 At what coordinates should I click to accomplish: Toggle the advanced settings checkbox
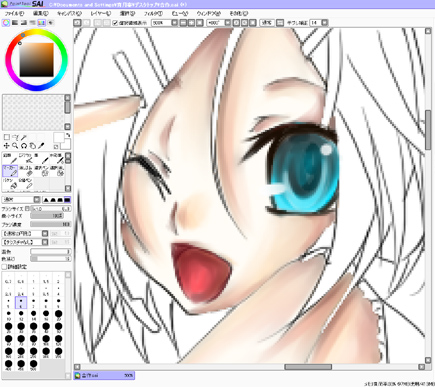4,267
